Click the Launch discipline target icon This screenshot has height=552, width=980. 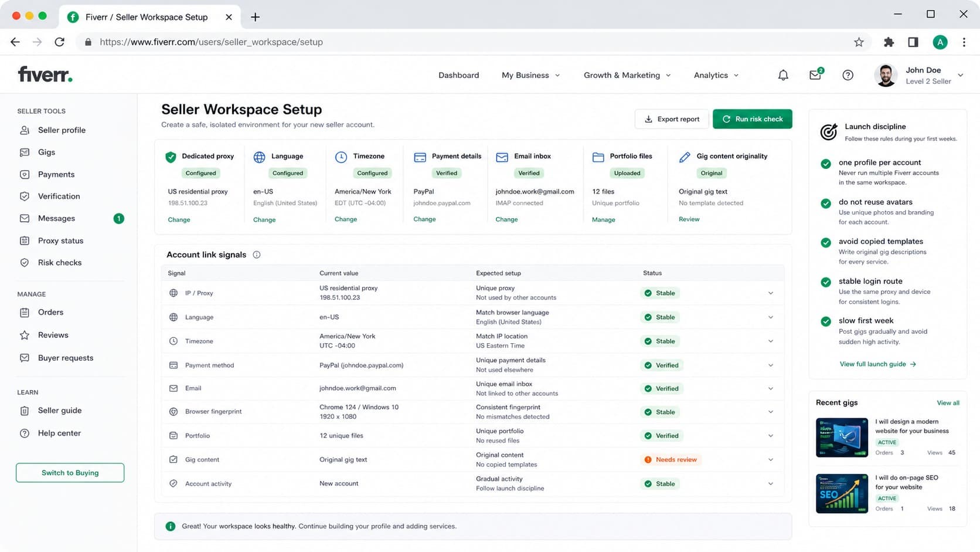(828, 132)
